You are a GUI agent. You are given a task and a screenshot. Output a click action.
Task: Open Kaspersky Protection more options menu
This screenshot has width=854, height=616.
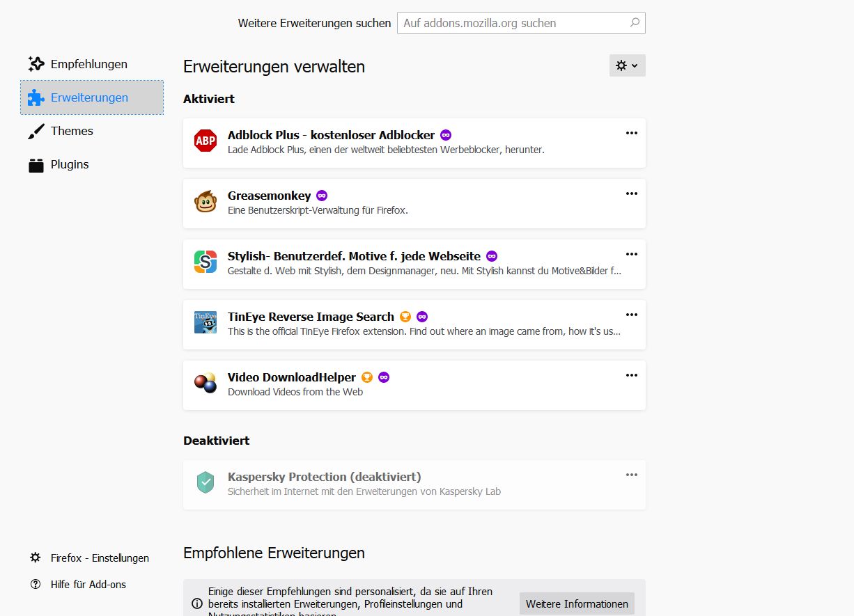point(632,475)
